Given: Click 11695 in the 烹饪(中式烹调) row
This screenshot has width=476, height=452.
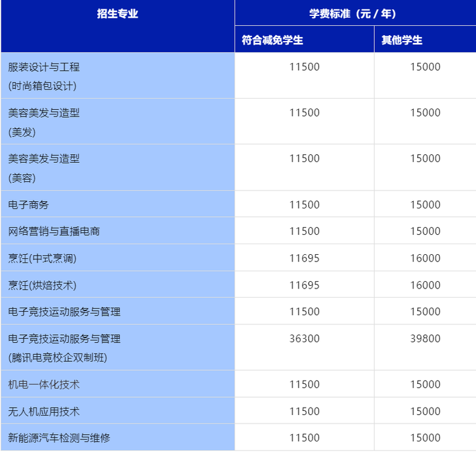Looking at the screenshot, I should pyautogui.click(x=304, y=258).
